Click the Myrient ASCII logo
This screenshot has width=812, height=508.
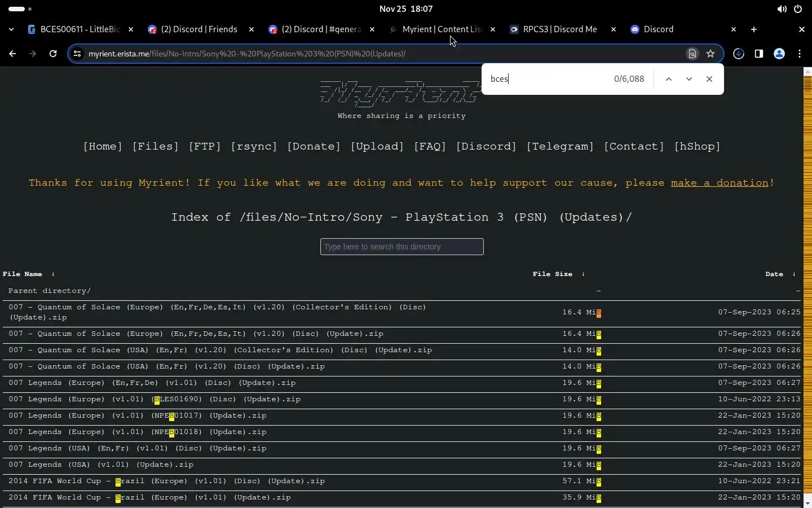click(401, 94)
